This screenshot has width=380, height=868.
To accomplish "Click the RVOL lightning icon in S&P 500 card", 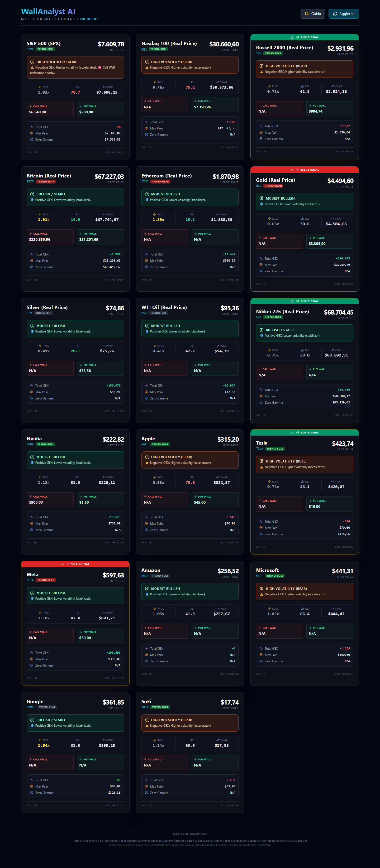I will [40, 87].
